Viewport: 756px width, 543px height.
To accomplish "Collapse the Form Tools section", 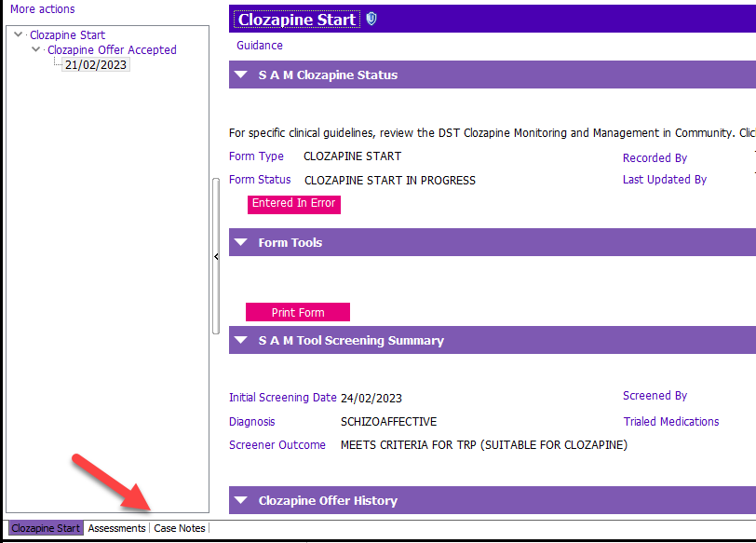I will click(x=240, y=242).
